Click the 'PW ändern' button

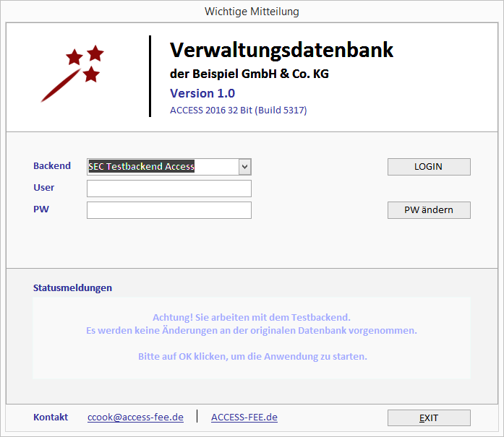[x=429, y=210]
